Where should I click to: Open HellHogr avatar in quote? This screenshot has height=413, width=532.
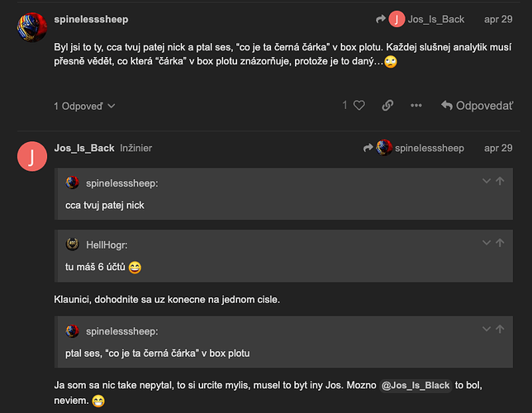(72, 244)
